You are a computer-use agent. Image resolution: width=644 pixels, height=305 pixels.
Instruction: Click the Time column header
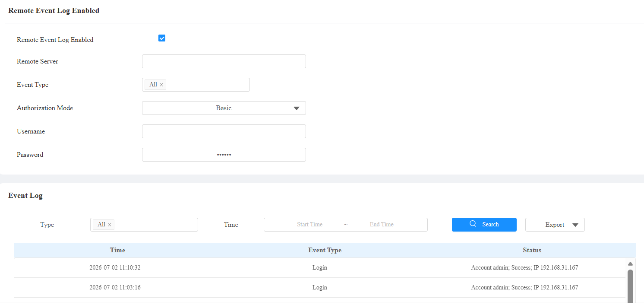point(117,250)
